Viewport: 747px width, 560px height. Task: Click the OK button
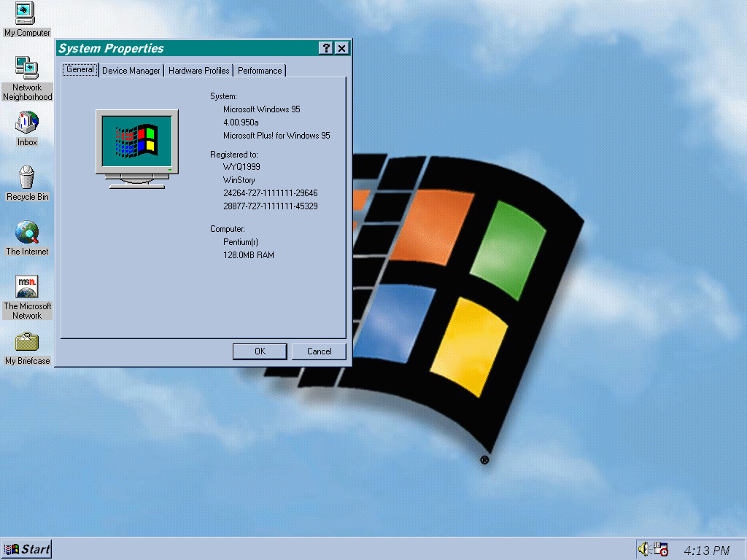[260, 351]
